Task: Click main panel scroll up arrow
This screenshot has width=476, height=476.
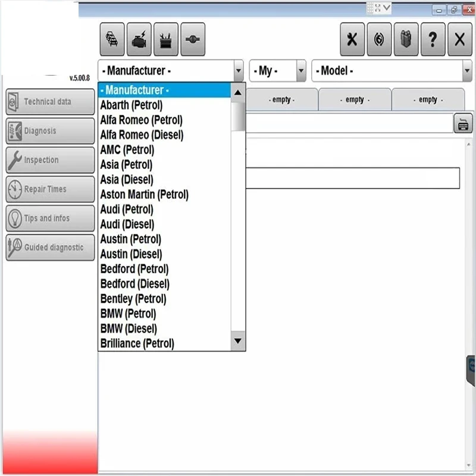Action: [469, 145]
